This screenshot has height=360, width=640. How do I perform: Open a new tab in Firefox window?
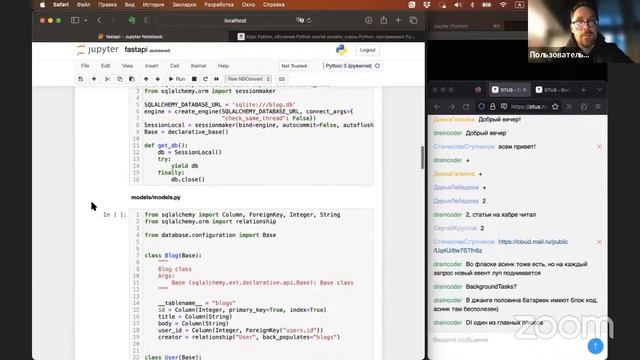click(x=583, y=90)
